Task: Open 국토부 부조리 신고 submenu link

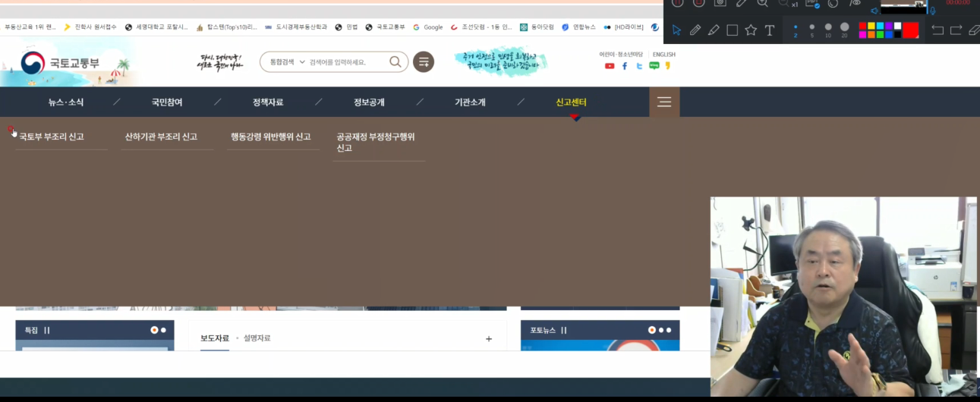Action: 52,137
